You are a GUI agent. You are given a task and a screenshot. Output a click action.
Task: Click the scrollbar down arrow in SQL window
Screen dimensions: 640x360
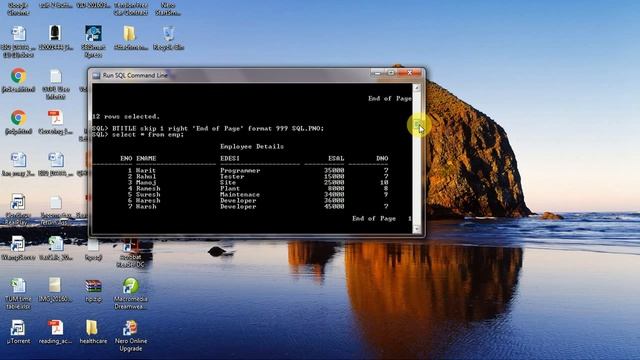[x=417, y=229]
